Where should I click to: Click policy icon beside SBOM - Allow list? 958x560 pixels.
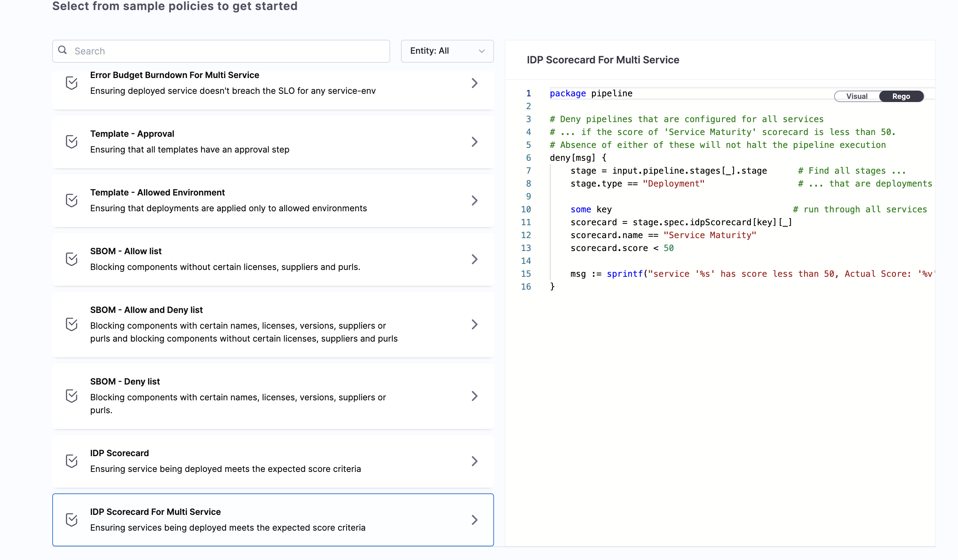(72, 259)
